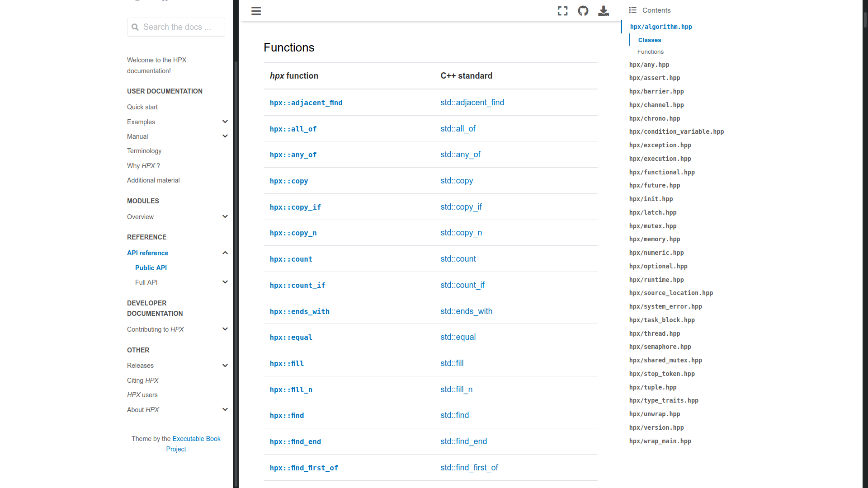
Task: Expand the About HPX chevron
Action: pyautogui.click(x=225, y=409)
